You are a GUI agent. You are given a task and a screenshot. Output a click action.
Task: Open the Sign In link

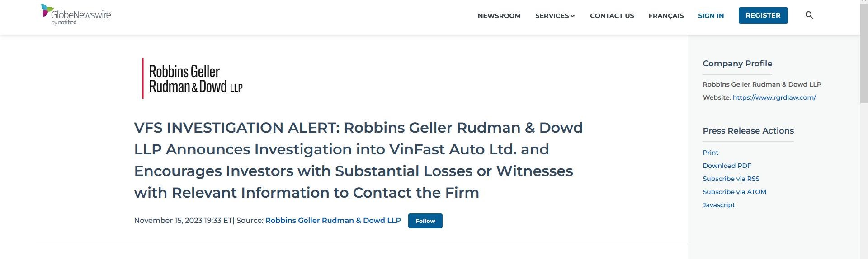[711, 16]
